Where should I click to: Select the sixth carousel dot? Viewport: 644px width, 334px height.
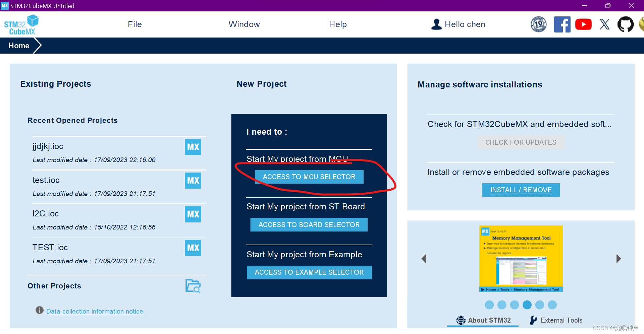point(552,305)
